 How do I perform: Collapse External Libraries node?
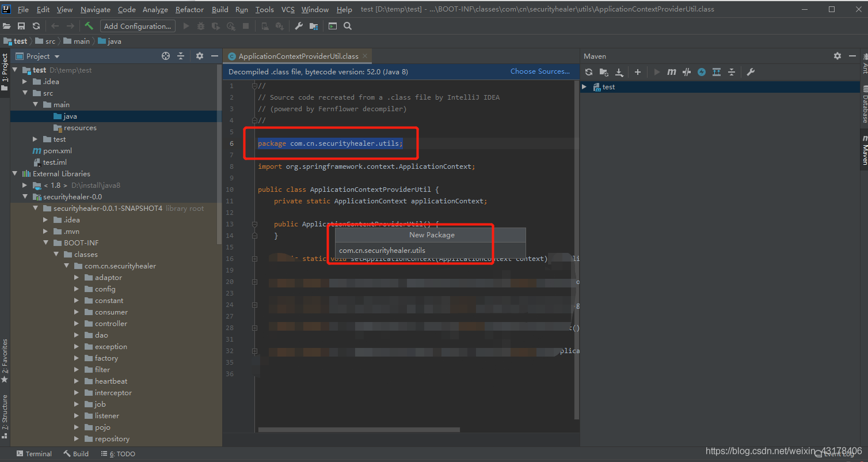pos(14,173)
